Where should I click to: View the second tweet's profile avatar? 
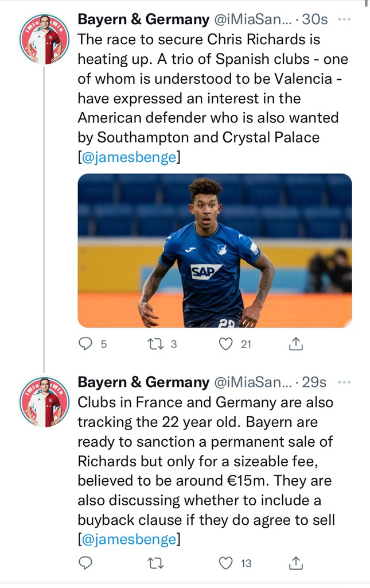[44, 401]
